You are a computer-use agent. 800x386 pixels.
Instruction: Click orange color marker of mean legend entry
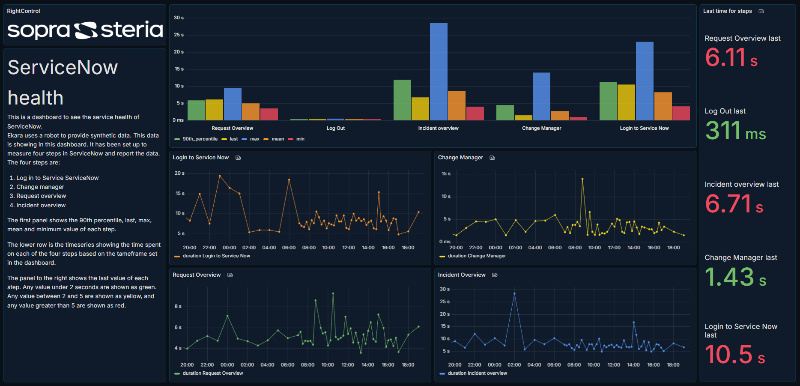pos(267,139)
